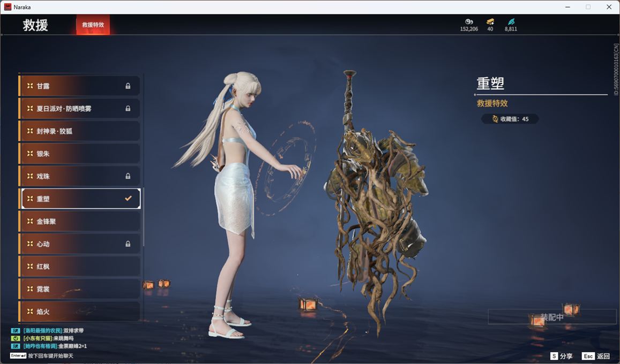The image size is (620, 364).
Task: Choose the 焰火 effect
Action: pyautogui.click(x=79, y=312)
